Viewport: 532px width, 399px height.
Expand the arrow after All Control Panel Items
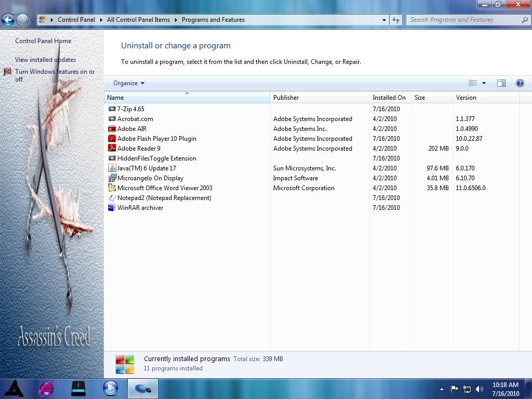click(176, 20)
